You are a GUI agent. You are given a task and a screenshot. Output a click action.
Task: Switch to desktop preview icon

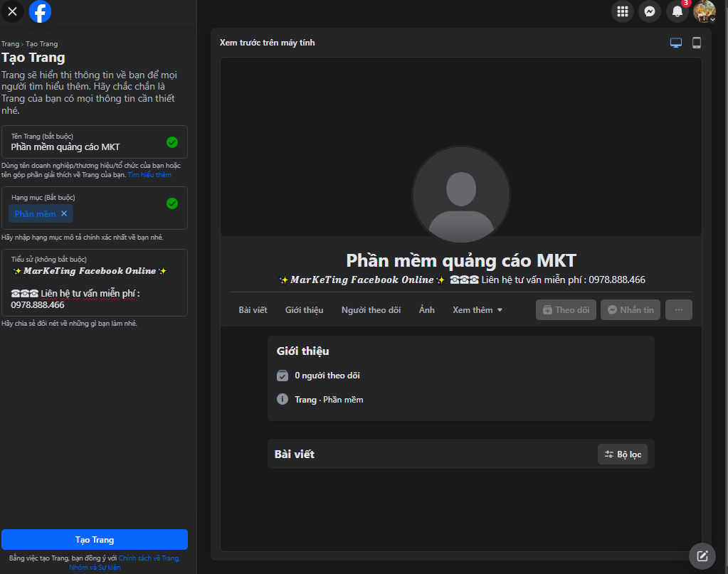click(676, 43)
